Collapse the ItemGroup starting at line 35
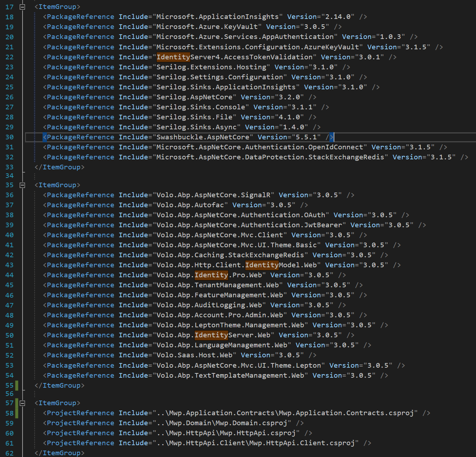The image size is (476, 457). (22, 185)
